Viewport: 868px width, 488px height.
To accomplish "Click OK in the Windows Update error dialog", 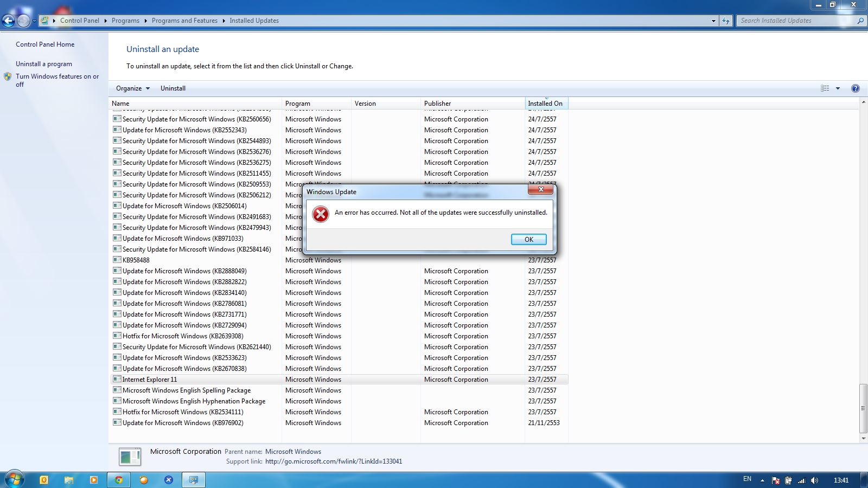I will (528, 239).
